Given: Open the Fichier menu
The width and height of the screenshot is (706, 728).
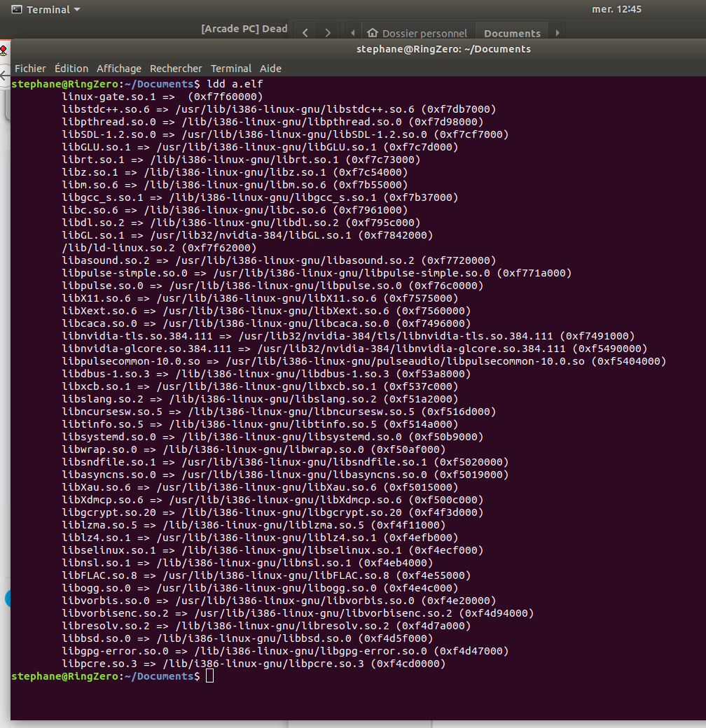Looking at the screenshot, I should [x=30, y=69].
